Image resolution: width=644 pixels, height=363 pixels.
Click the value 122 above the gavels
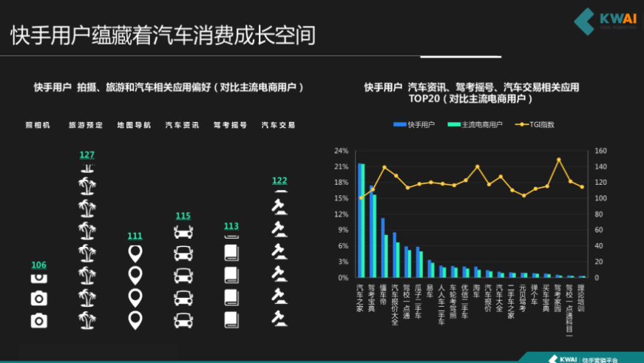(279, 180)
